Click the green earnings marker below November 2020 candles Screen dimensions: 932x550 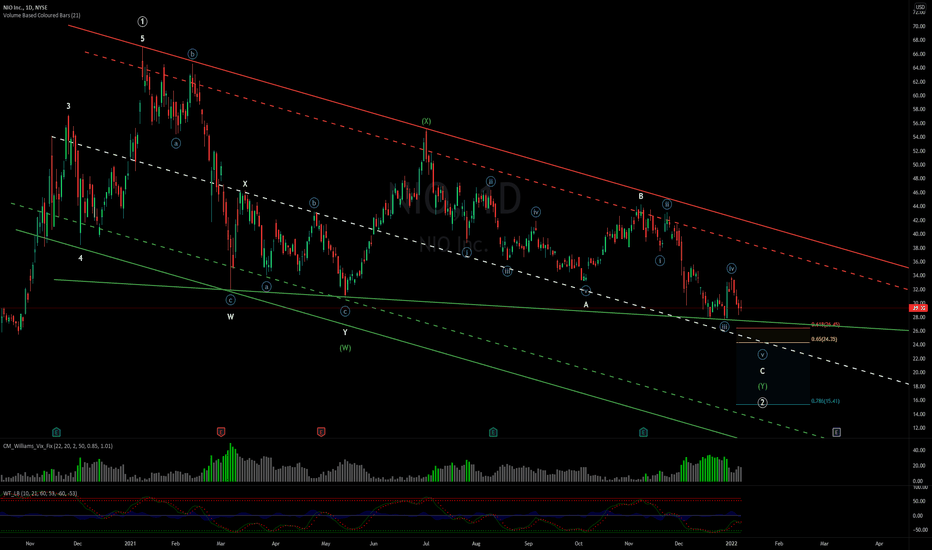click(x=56, y=432)
